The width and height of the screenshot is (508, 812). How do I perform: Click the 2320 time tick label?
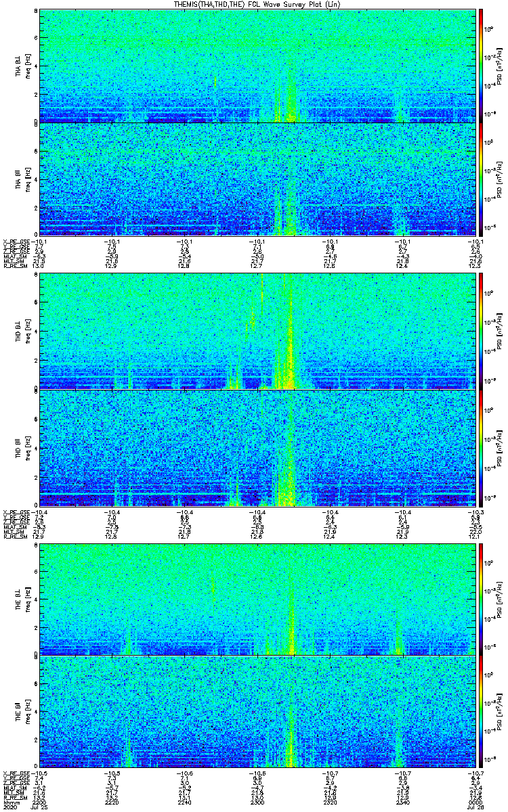coord(330,801)
